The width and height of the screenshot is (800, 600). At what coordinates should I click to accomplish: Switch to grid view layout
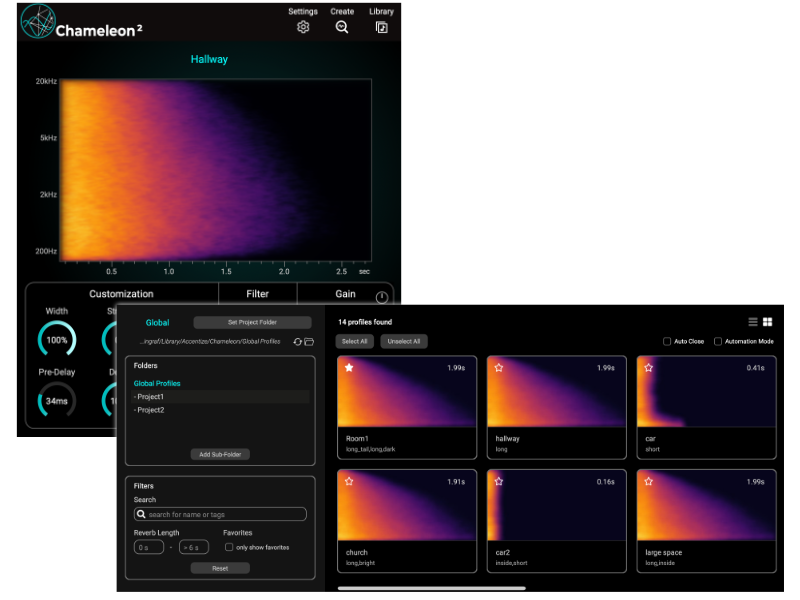click(x=767, y=322)
